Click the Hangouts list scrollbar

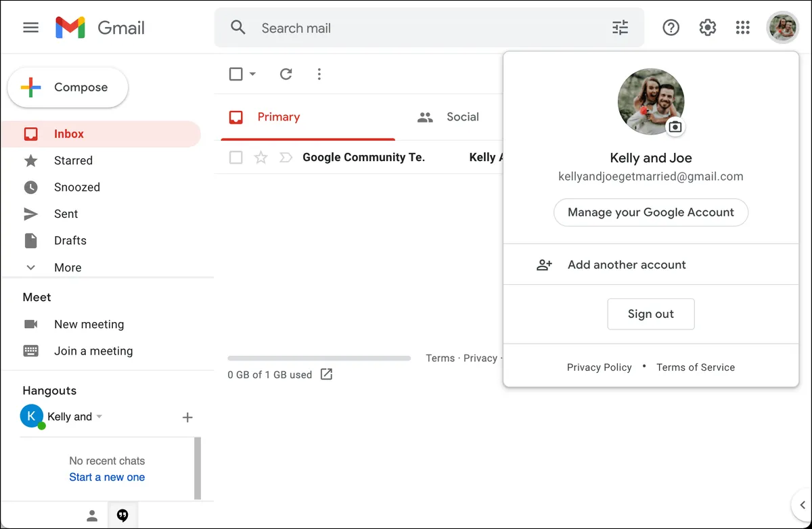(x=198, y=468)
